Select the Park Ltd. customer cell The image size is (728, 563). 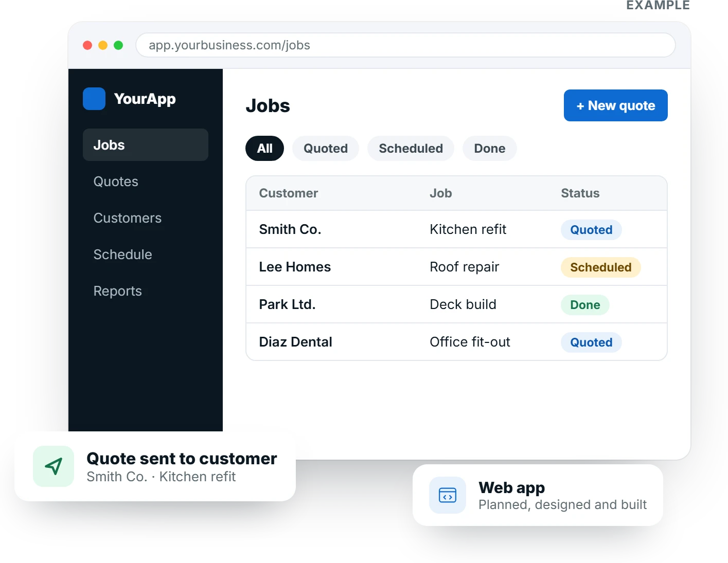[287, 304]
